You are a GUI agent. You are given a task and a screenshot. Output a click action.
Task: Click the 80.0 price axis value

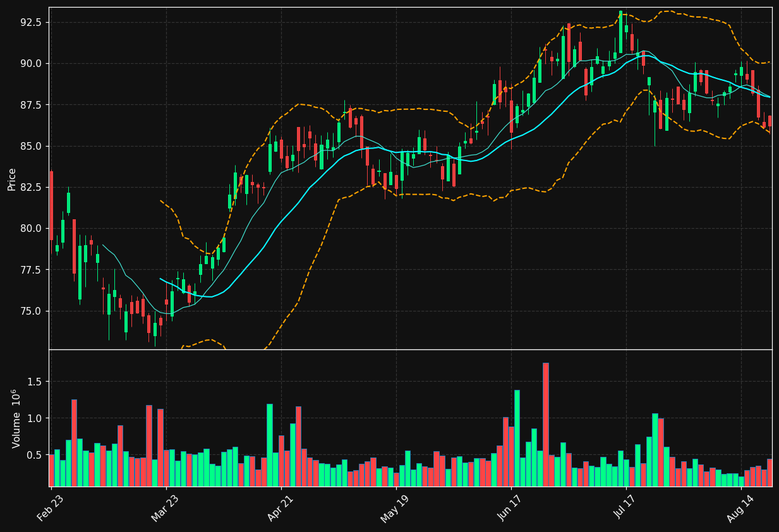tap(32, 228)
